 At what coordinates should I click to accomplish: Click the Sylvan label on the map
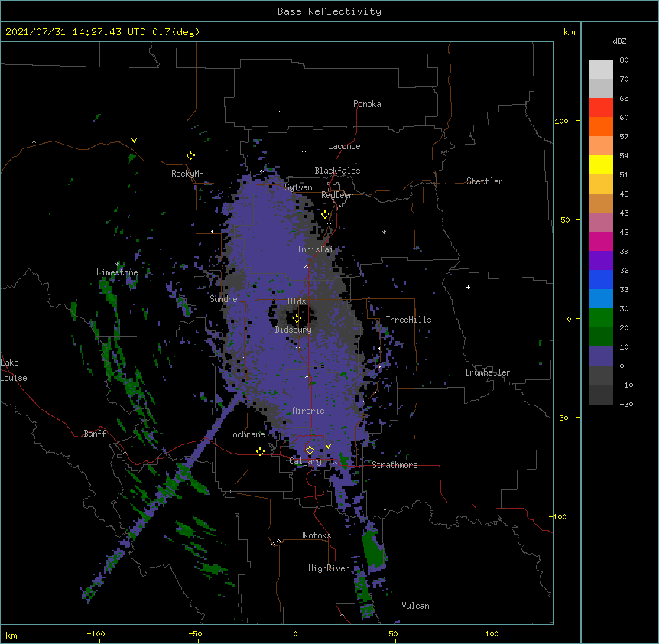pos(298,187)
